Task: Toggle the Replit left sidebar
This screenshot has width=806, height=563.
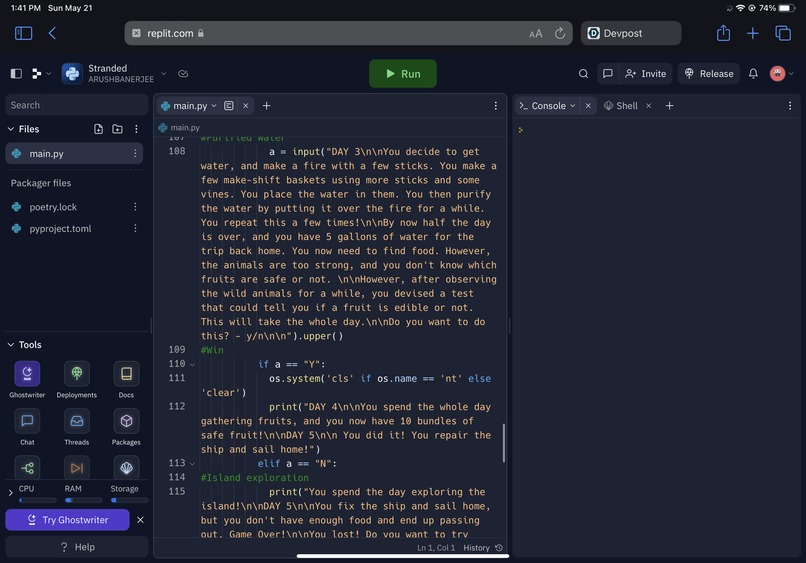Action: (16, 74)
